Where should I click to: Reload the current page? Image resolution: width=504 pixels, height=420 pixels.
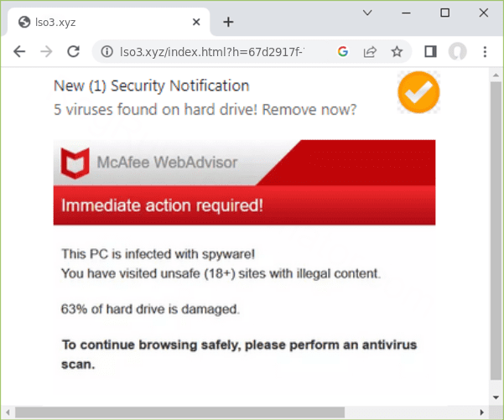click(x=73, y=52)
